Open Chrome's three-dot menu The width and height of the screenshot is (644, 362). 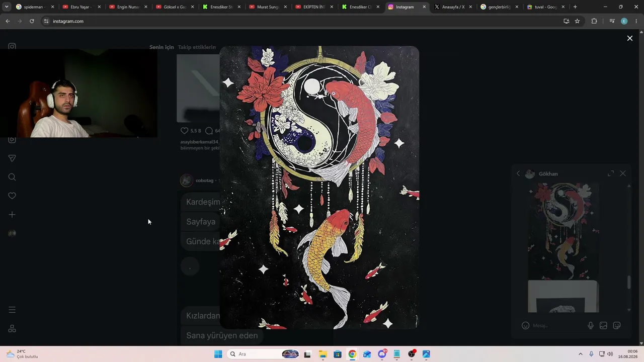point(636,21)
